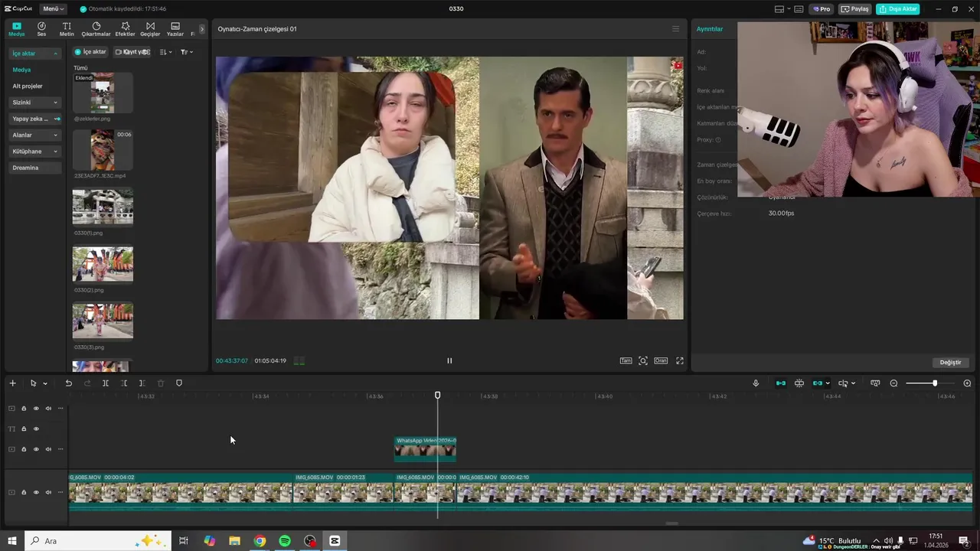The height and width of the screenshot is (551, 980).
Task: Open the Çıkartmalar stickers tab
Action: (x=96, y=29)
